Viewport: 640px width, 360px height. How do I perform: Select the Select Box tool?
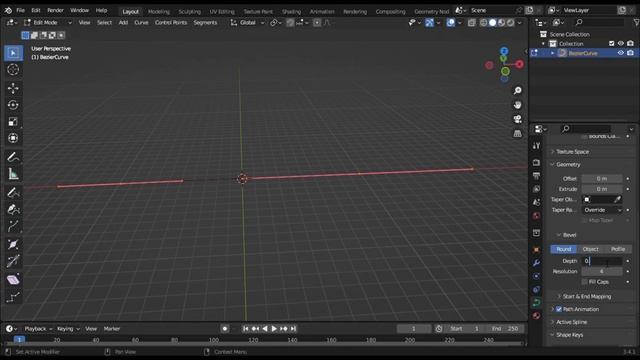tap(13, 53)
